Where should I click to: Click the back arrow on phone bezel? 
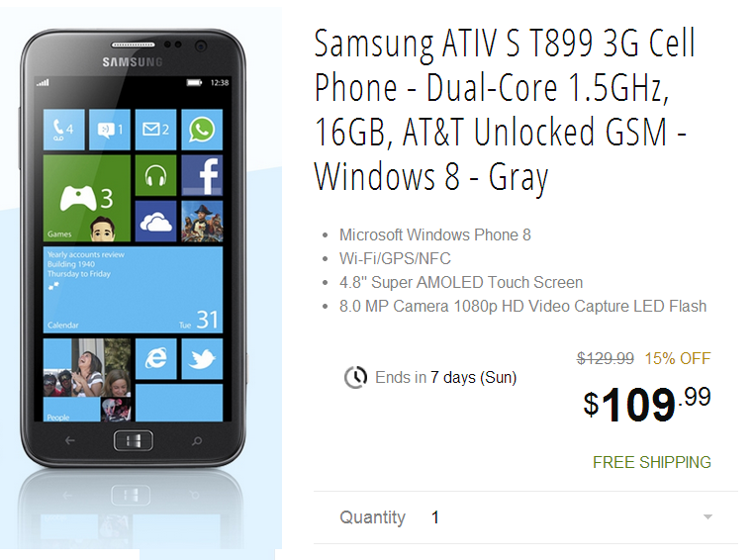[x=70, y=440]
